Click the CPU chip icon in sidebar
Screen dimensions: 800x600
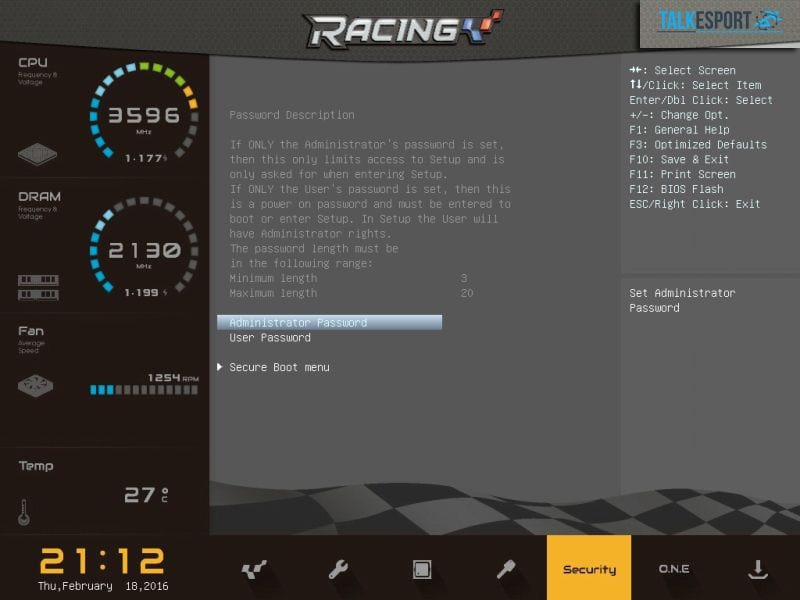pos(38,155)
